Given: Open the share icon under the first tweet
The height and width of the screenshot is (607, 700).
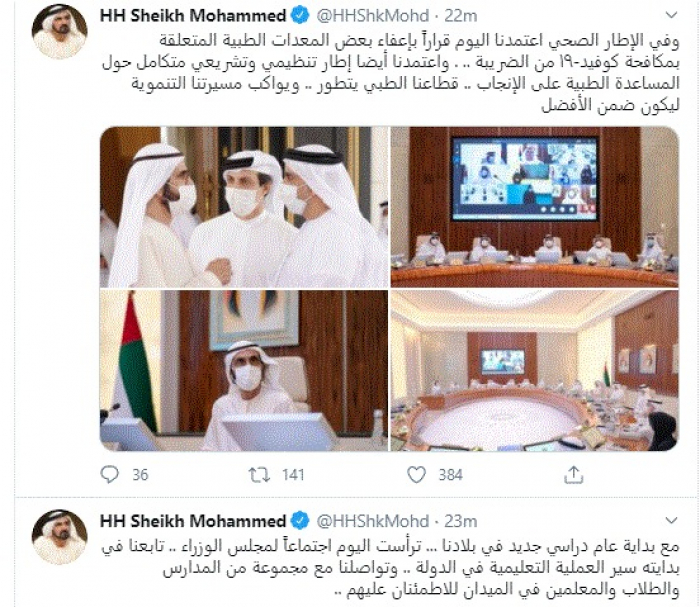Looking at the screenshot, I should tap(574, 475).
